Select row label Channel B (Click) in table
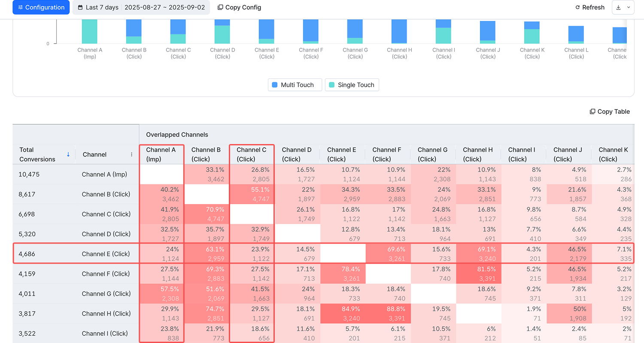644x343 pixels. pos(106,194)
